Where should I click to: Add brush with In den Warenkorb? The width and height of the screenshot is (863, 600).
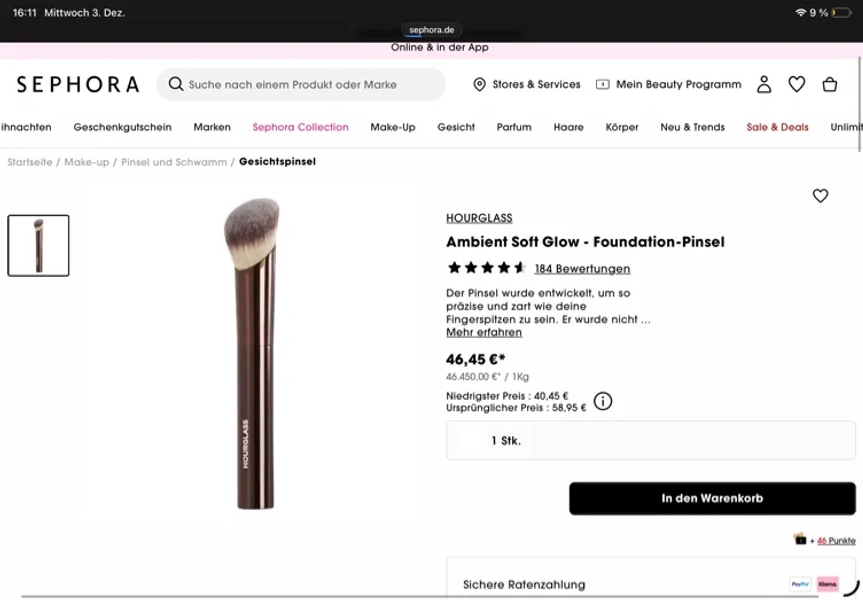pyautogui.click(x=712, y=499)
